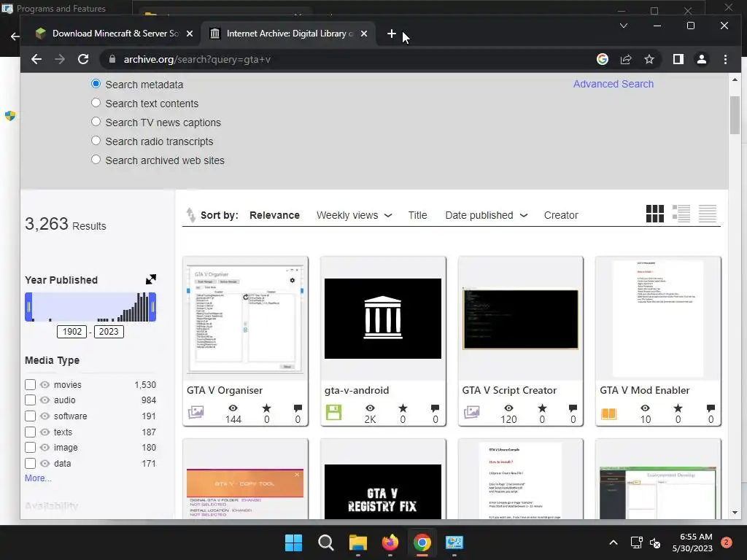The height and width of the screenshot is (560, 747).
Task: Expand Year Published histogram
Action: 150,279
